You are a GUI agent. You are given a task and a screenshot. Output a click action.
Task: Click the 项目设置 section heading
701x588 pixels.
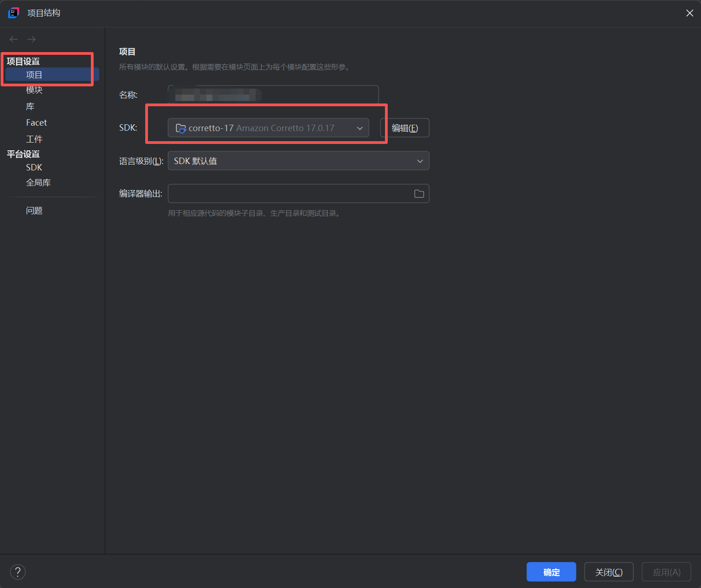coord(23,61)
